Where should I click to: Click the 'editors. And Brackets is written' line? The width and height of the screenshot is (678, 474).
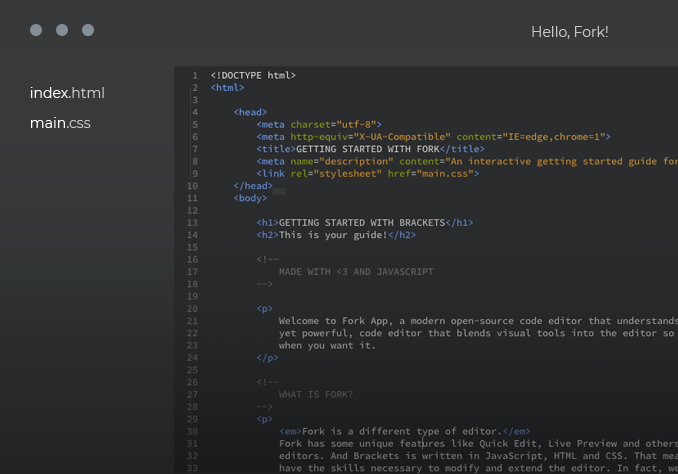(478, 456)
